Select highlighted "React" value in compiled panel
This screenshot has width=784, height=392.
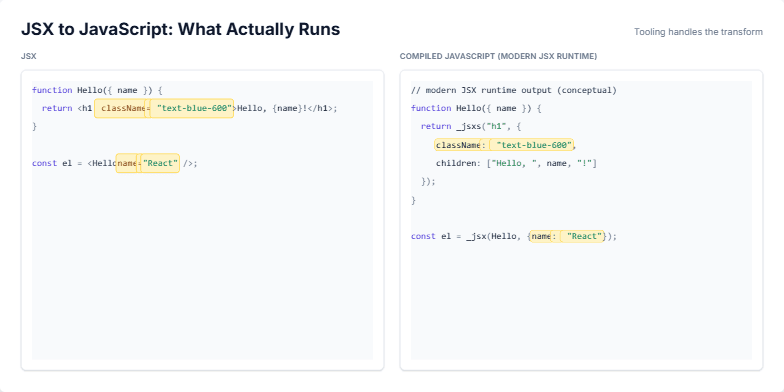582,236
